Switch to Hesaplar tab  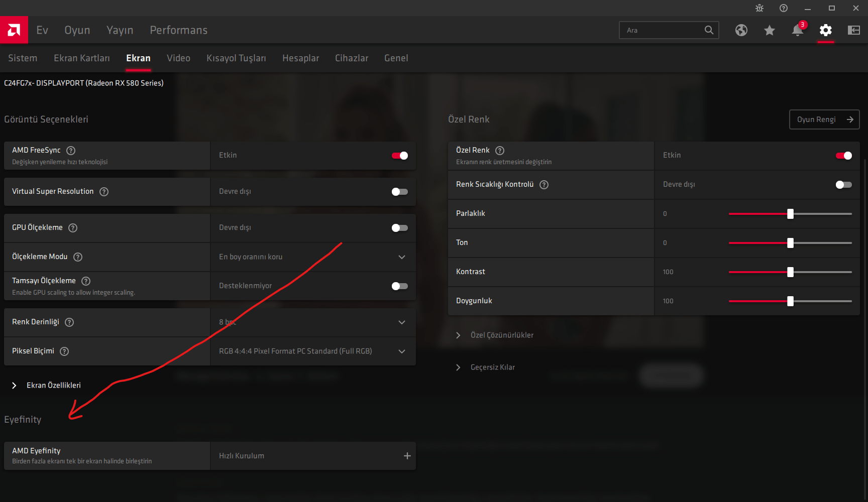click(300, 58)
